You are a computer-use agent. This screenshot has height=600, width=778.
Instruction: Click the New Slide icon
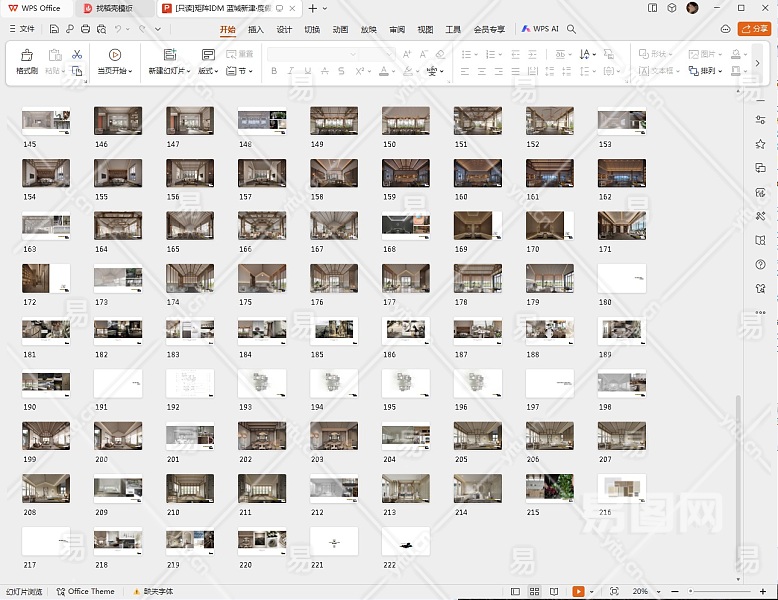[169, 56]
